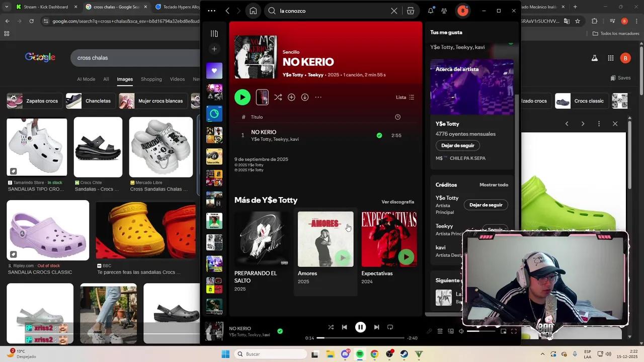Screen dimensions: 644x362
Task: Switch to the Videos tab in Google
Action: click(x=177, y=79)
